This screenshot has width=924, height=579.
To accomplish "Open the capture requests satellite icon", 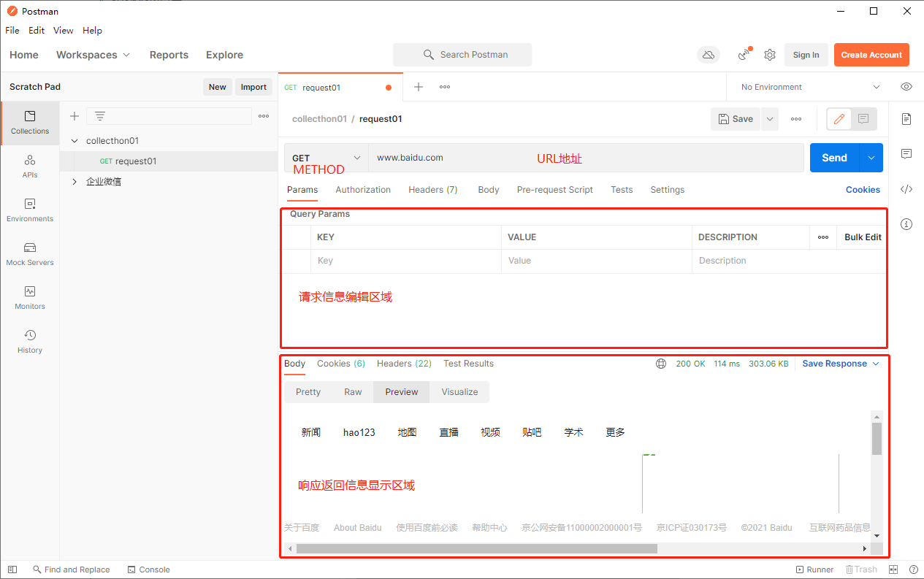I will point(744,55).
